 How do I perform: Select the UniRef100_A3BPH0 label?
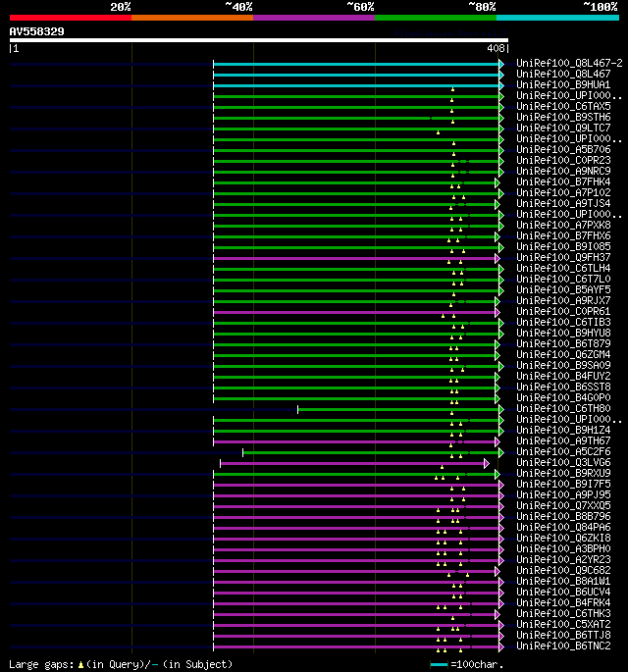pos(563,549)
